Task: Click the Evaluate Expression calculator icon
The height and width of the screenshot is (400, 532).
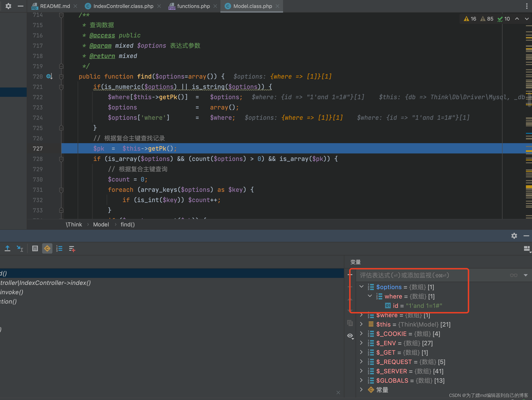Action: 35,248
